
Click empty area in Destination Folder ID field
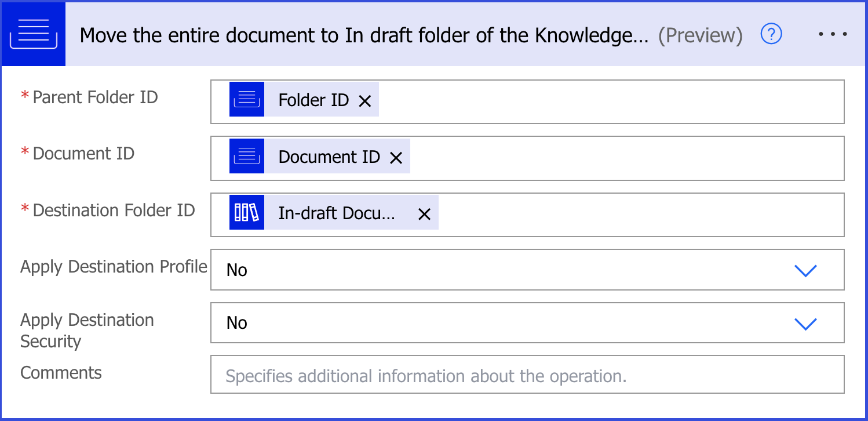pos(637,215)
